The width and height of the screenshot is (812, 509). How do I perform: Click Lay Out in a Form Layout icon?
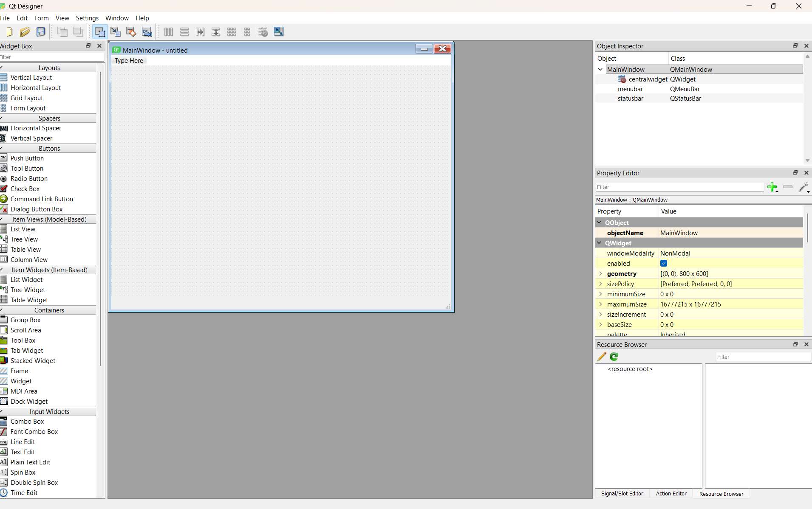click(x=247, y=32)
